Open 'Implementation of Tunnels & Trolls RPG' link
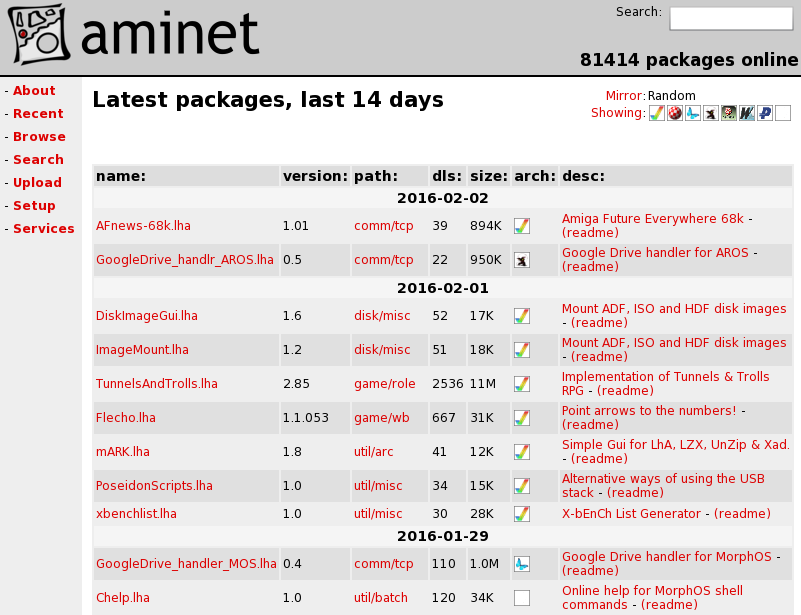The width and height of the screenshot is (801, 615). click(x=665, y=384)
